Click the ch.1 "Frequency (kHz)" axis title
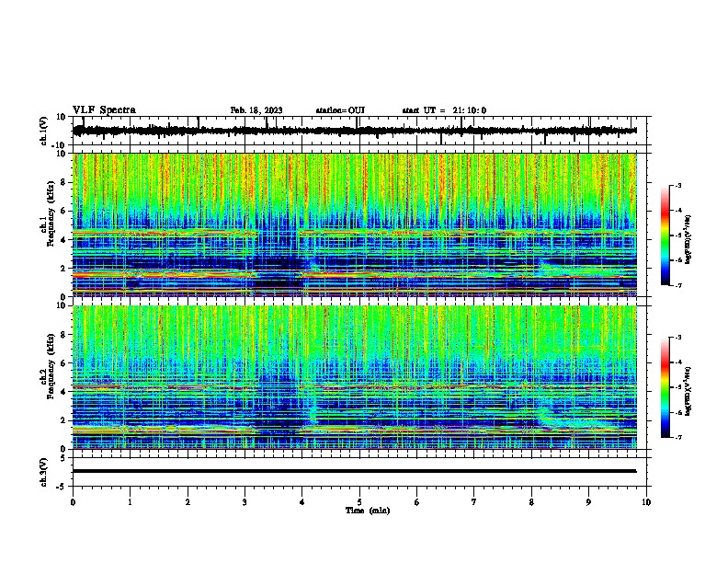 point(51,214)
